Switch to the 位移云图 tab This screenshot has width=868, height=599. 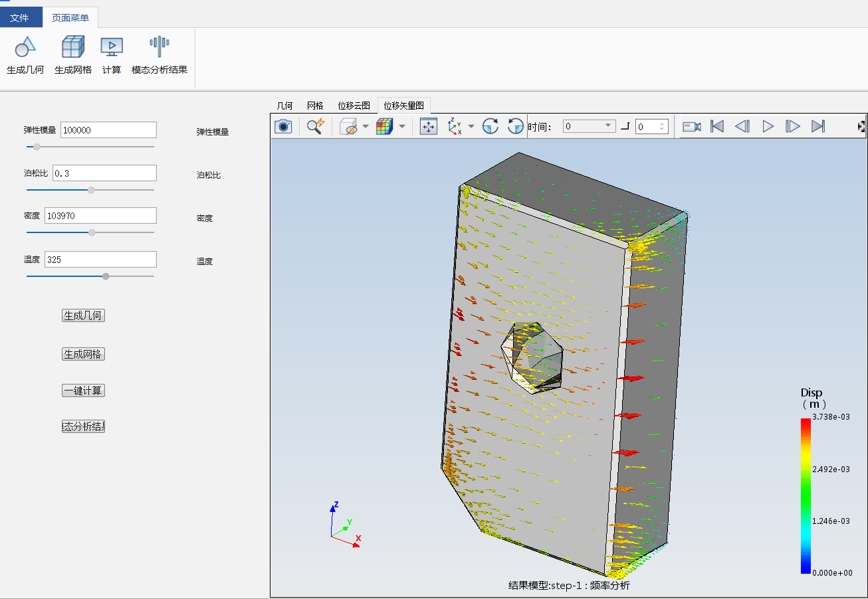coord(354,106)
